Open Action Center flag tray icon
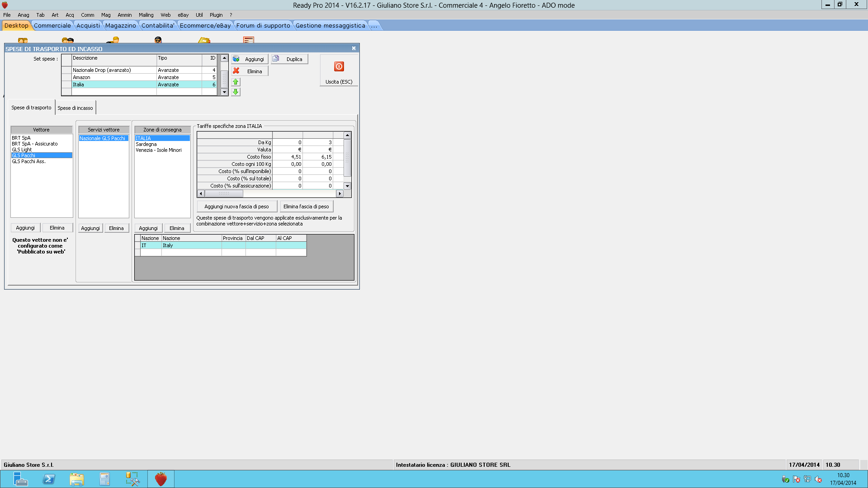 (x=797, y=479)
